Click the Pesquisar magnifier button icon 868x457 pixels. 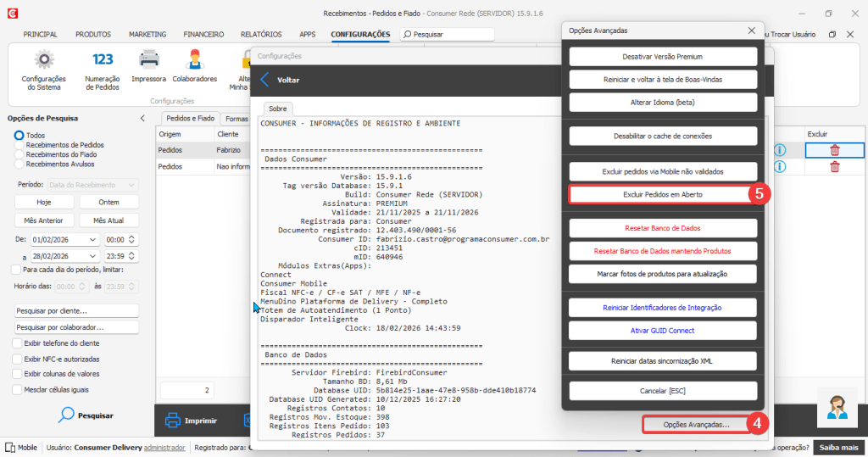66,415
